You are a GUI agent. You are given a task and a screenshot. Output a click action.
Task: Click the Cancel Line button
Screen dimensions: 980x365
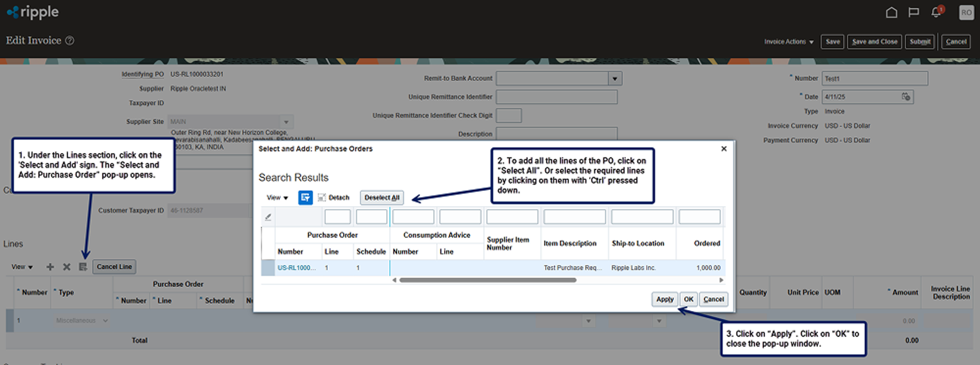[x=114, y=267]
